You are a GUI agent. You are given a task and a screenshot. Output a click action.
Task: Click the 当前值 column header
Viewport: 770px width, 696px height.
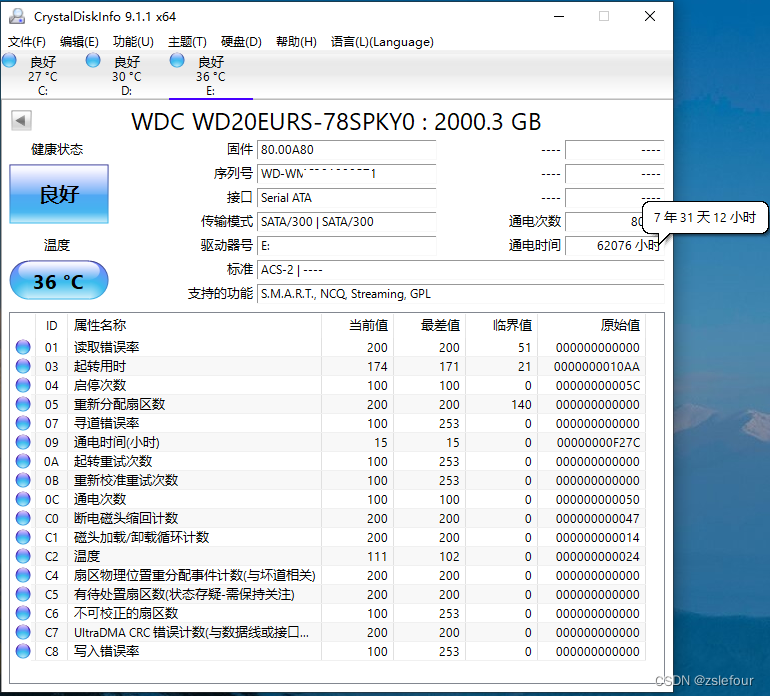pos(368,325)
